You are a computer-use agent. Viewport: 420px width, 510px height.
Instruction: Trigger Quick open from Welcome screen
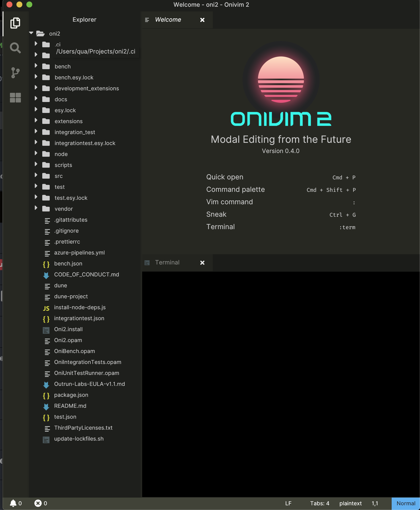(x=225, y=177)
